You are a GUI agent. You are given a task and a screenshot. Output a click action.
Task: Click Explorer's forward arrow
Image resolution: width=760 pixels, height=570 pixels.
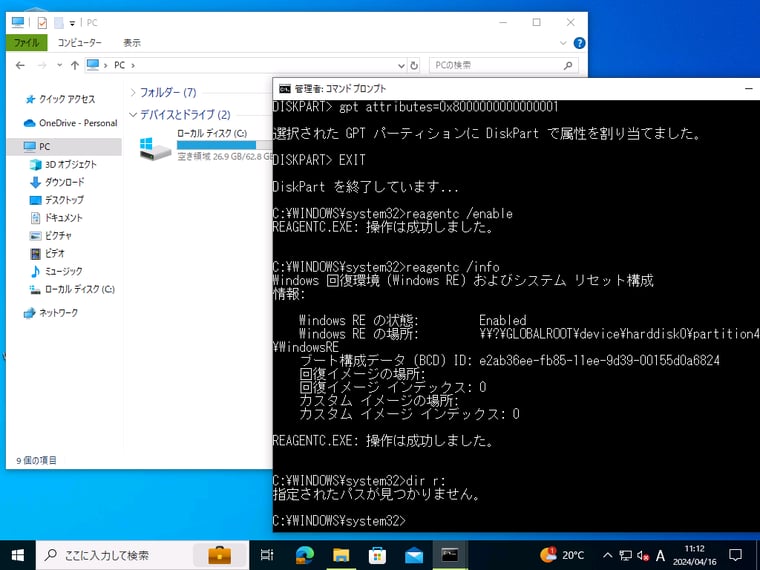click(42, 65)
